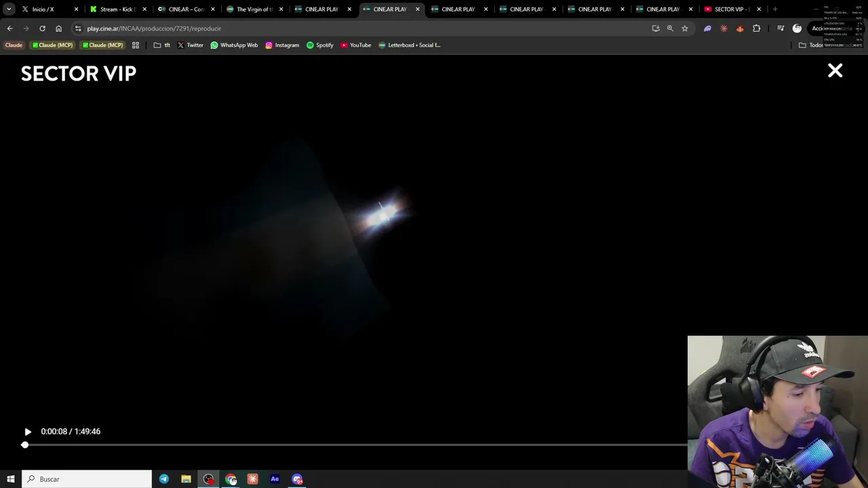Open the browser home page
Viewport: 868px width, 488px height.
(x=58, y=28)
